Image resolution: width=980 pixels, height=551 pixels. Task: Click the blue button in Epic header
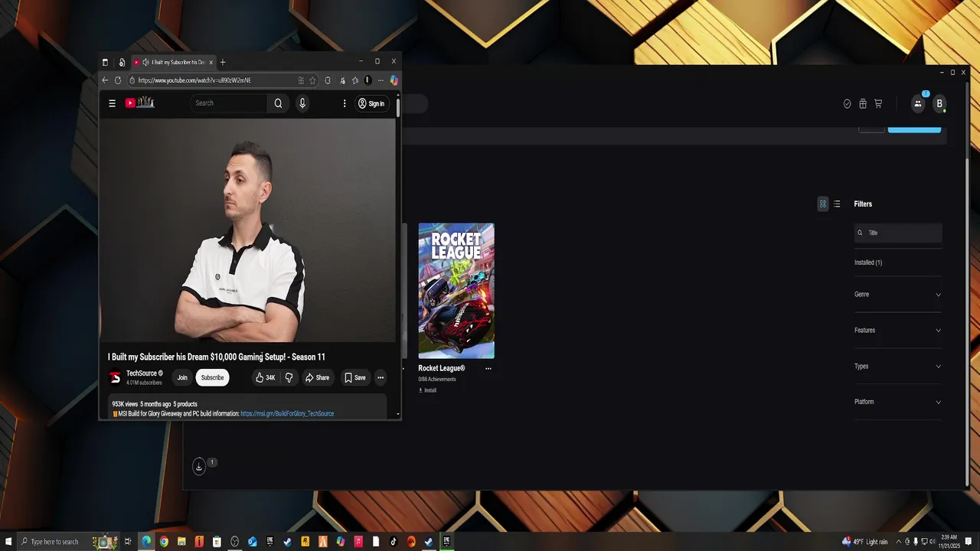click(914, 129)
